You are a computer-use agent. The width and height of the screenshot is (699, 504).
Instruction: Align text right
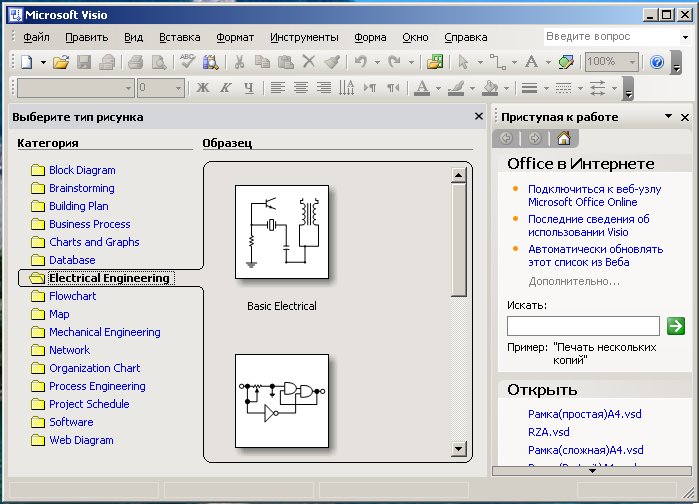pos(324,88)
